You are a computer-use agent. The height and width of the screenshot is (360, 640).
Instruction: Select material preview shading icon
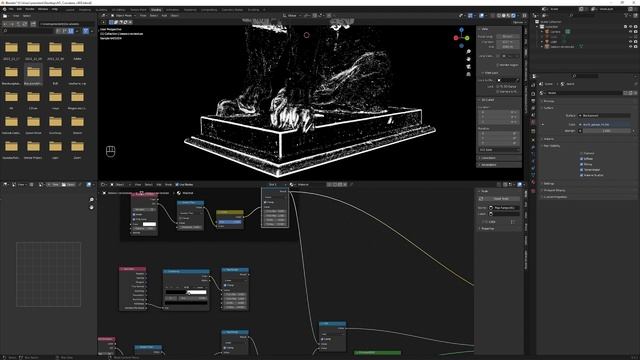click(509, 16)
